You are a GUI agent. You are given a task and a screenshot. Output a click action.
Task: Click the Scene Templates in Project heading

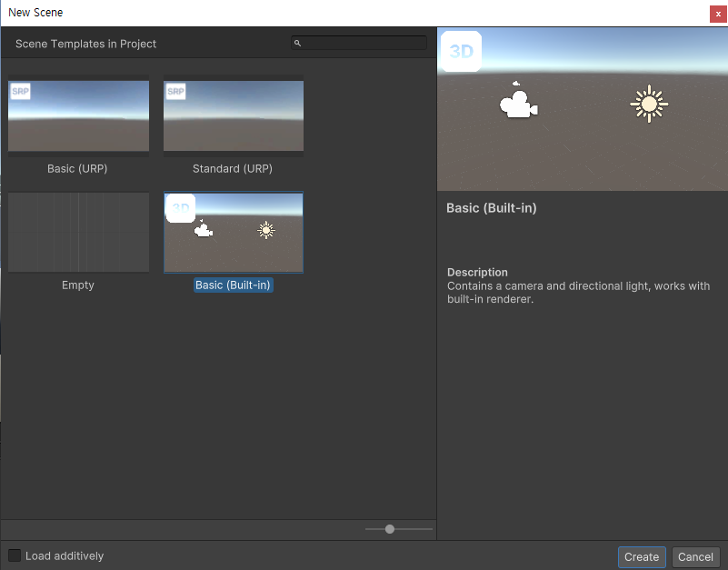click(x=86, y=44)
